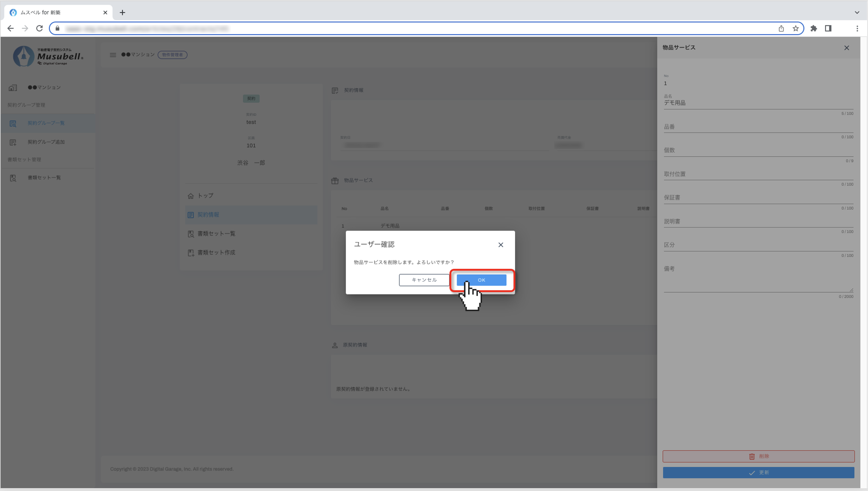
Task: Open 契約グループ一覧 in the sidebar
Action: click(46, 123)
